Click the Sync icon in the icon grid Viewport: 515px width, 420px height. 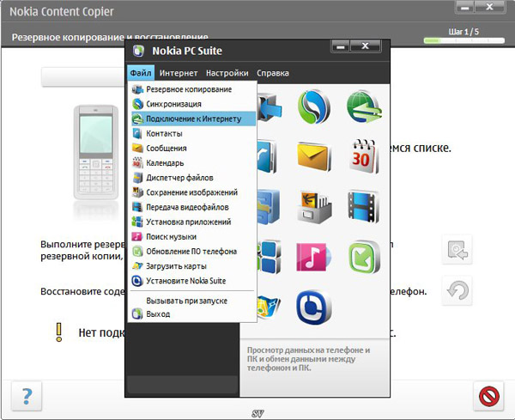click(x=314, y=107)
